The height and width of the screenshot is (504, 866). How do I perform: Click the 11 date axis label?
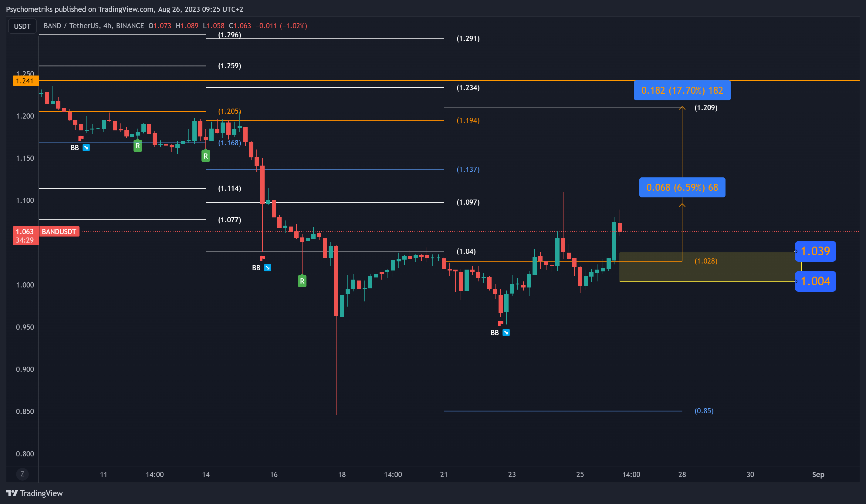click(103, 475)
